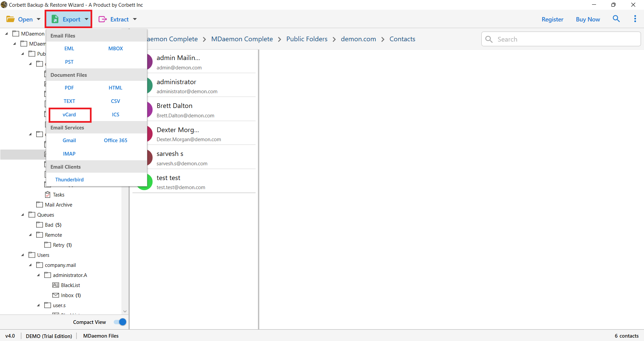The width and height of the screenshot is (644, 341).
Task: Choose PDF export format
Action: pyautogui.click(x=69, y=88)
